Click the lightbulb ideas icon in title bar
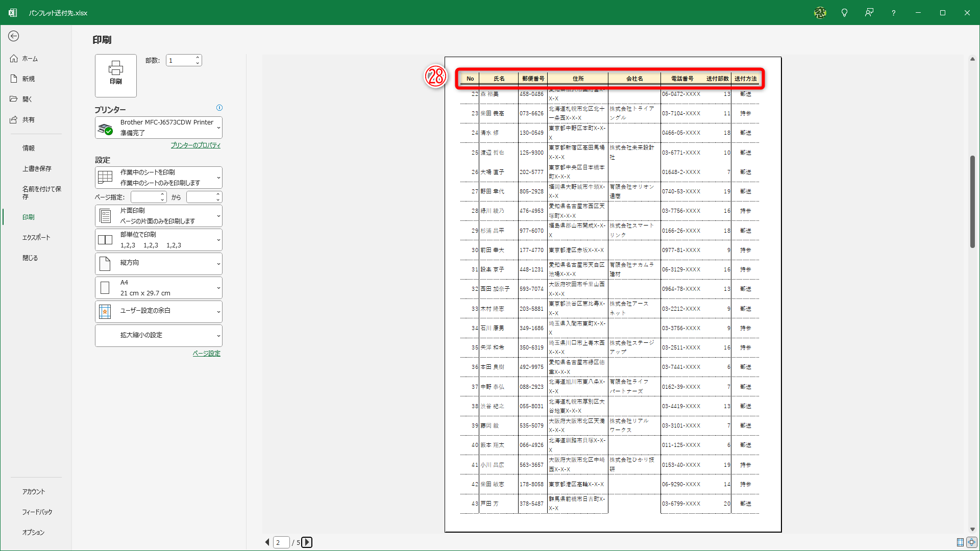The width and height of the screenshot is (980, 551). 844,13
